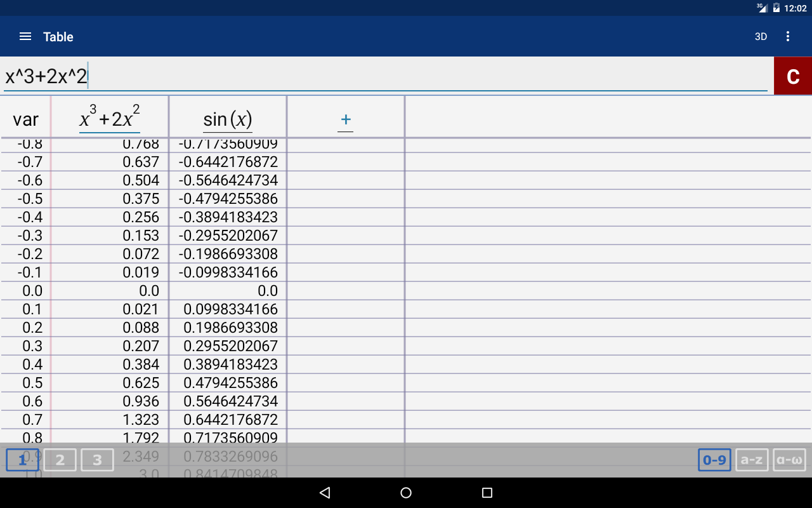Switch to keyboard page 2
The width and height of the screenshot is (812, 508).
pyautogui.click(x=60, y=460)
